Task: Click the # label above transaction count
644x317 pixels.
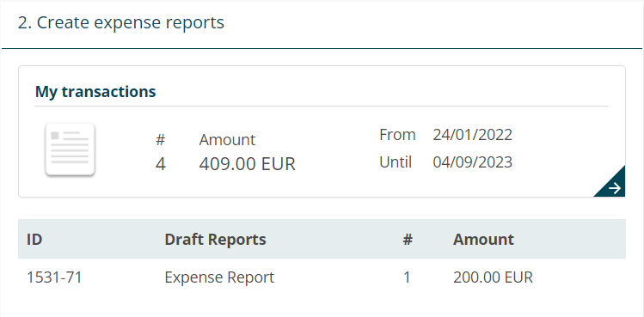Action: click(160, 140)
